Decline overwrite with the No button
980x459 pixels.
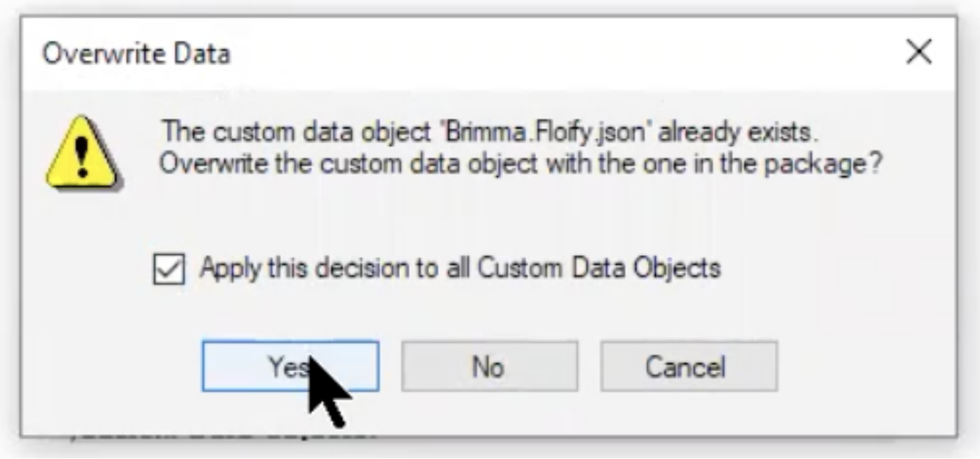[489, 366]
